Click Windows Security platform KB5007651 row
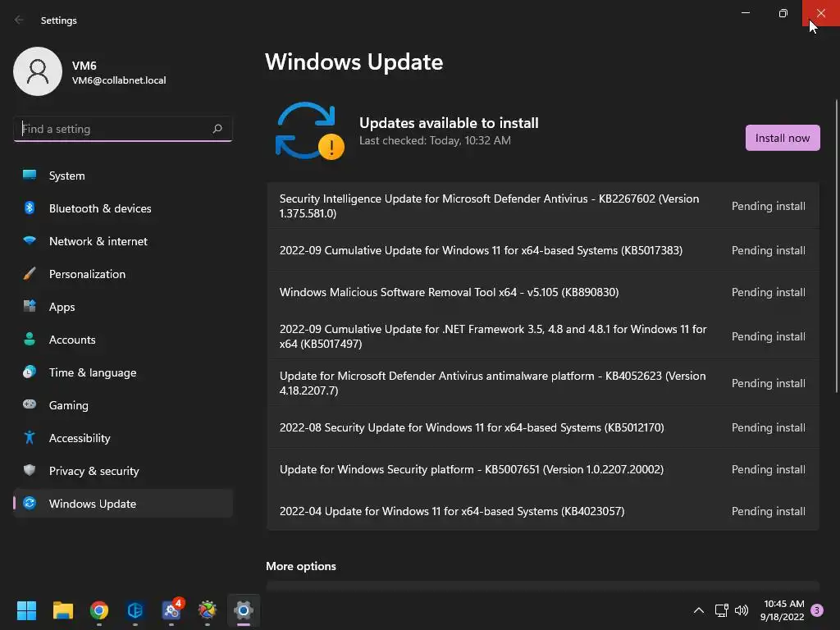Viewport: 840px width, 630px height. pos(543,469)
